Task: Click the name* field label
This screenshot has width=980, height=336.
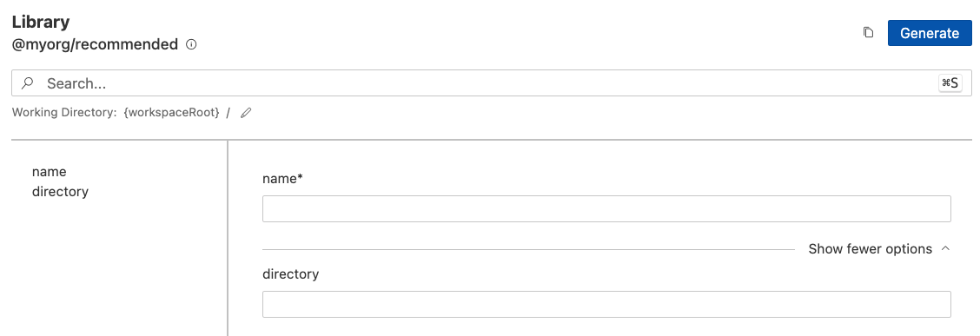Action: pos(282,179)
